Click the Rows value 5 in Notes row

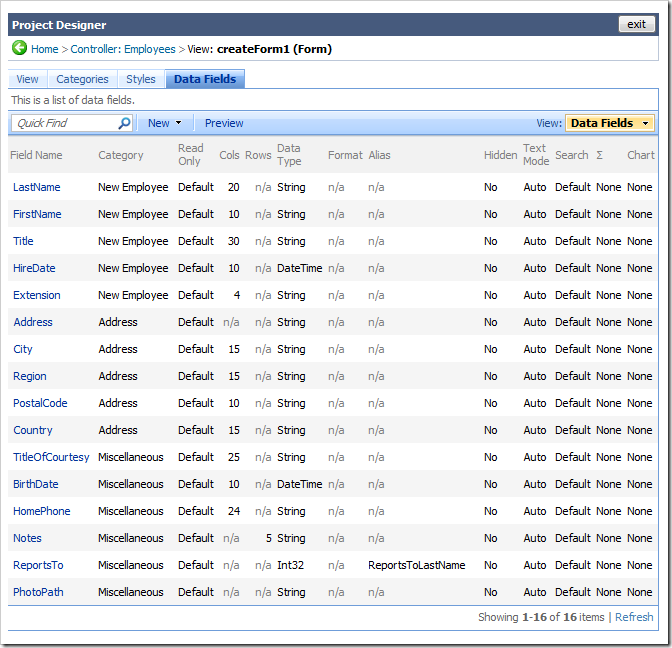point(269,538)
